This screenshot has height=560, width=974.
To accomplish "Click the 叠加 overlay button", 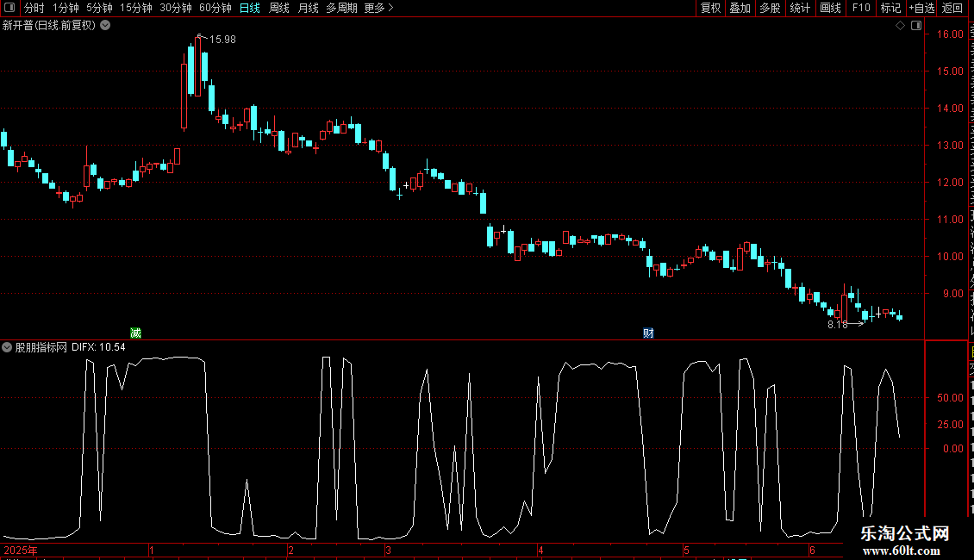I will click(740, 8).
